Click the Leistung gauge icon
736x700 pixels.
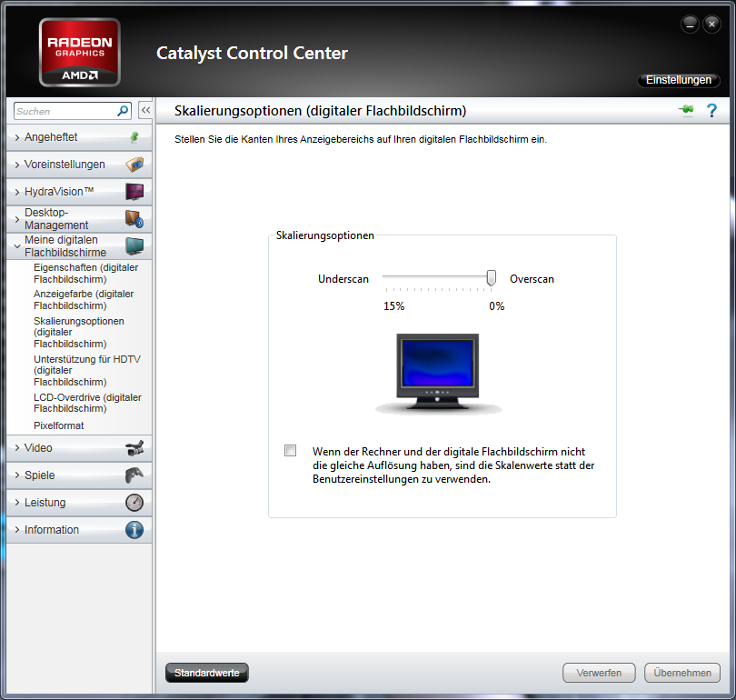[x=134, y=503]
